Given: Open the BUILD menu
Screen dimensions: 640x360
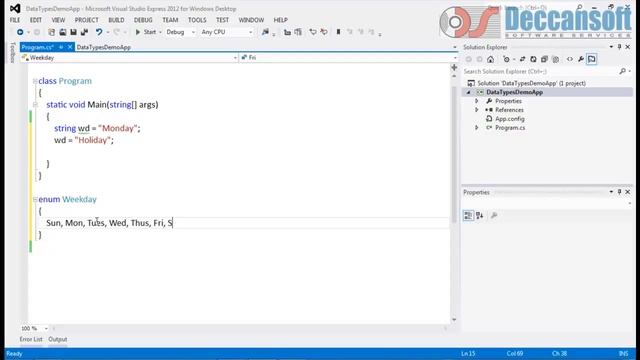Looking at the screenshot, I should [116, 20].
